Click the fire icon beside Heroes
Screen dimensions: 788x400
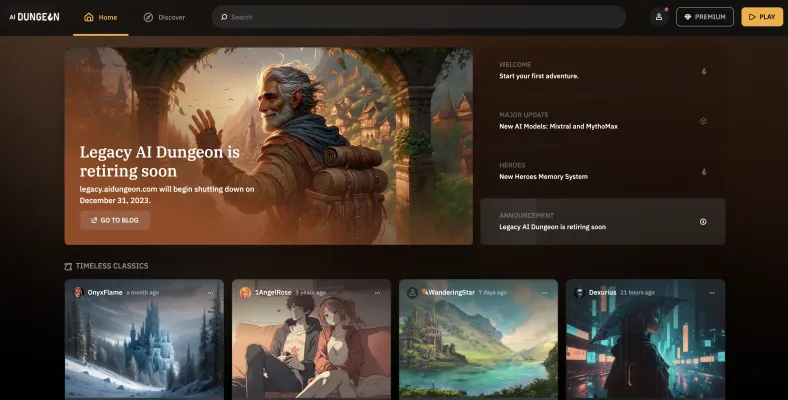coord(703,171)
